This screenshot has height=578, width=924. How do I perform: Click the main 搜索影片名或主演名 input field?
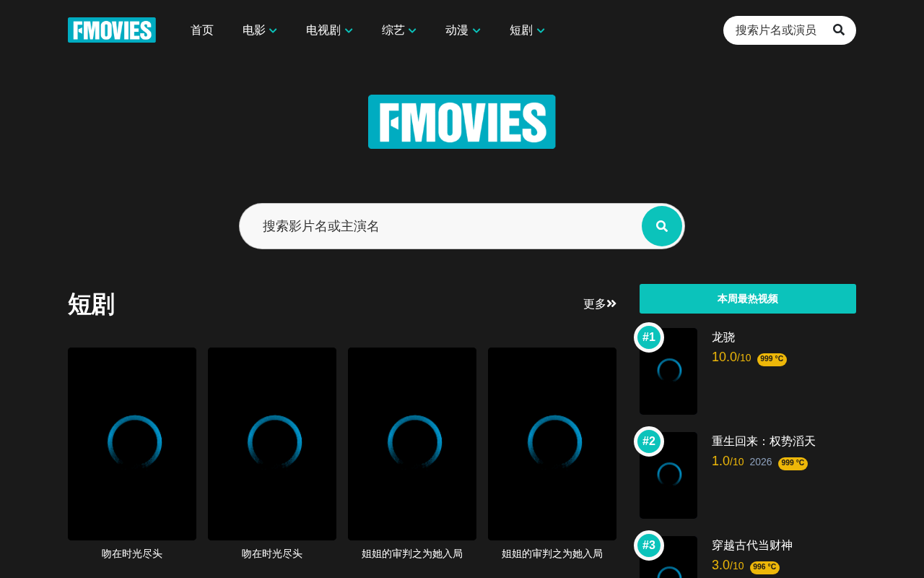[x=440, y=226]
